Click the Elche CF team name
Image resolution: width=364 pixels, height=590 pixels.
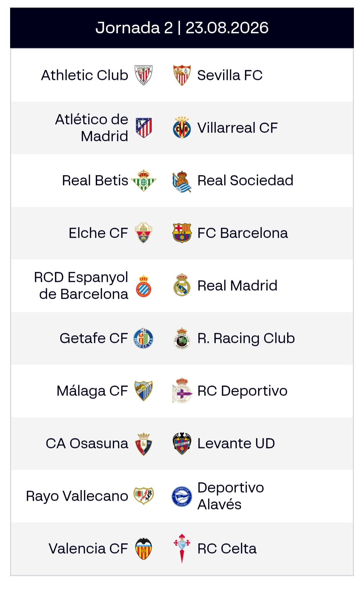pos(98,233)
